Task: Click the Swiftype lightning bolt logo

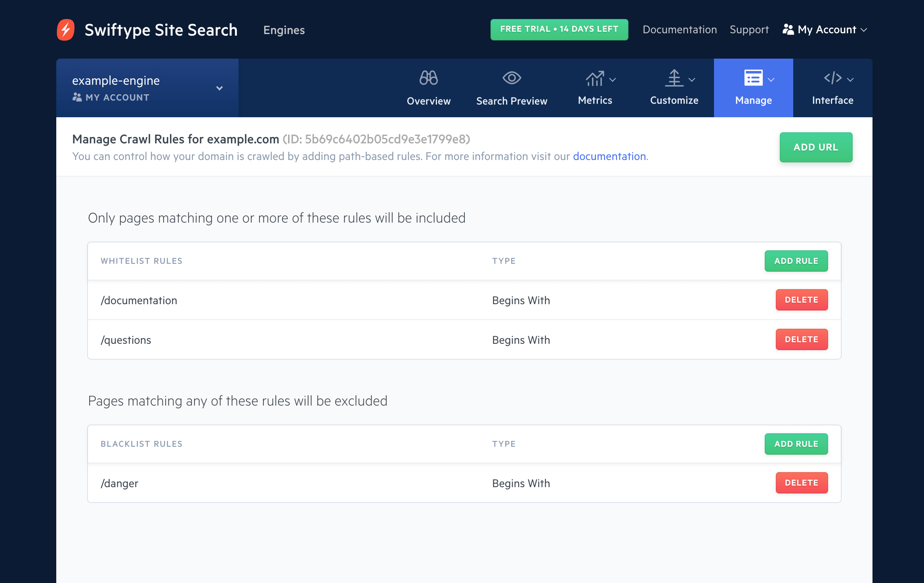Action: point(66,30)
